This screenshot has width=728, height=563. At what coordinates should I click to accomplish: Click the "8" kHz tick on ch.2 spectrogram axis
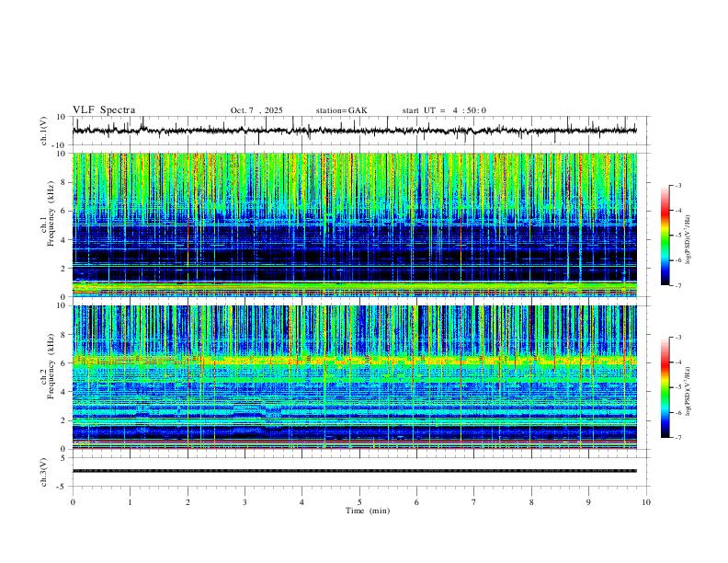(63, 335)
